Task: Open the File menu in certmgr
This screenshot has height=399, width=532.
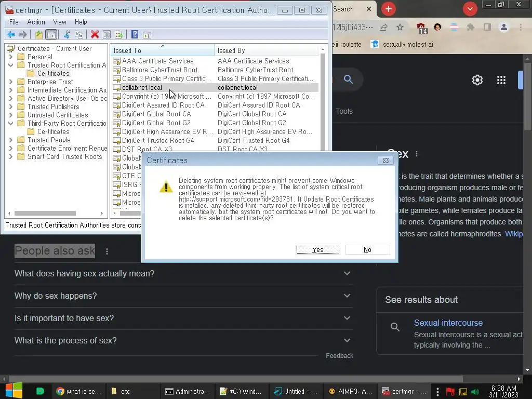Action: (14, 22)
